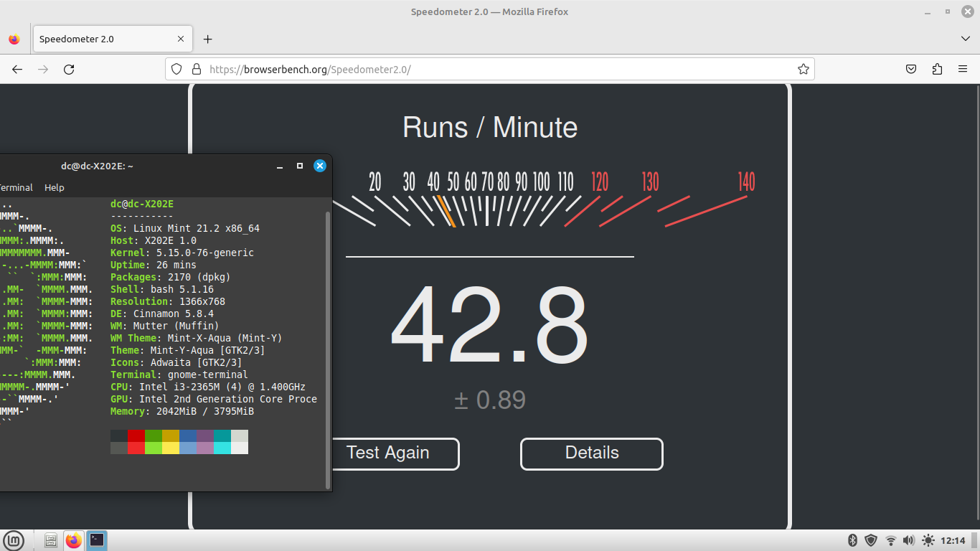Open terminal Help menu

[x=55, y=187]
